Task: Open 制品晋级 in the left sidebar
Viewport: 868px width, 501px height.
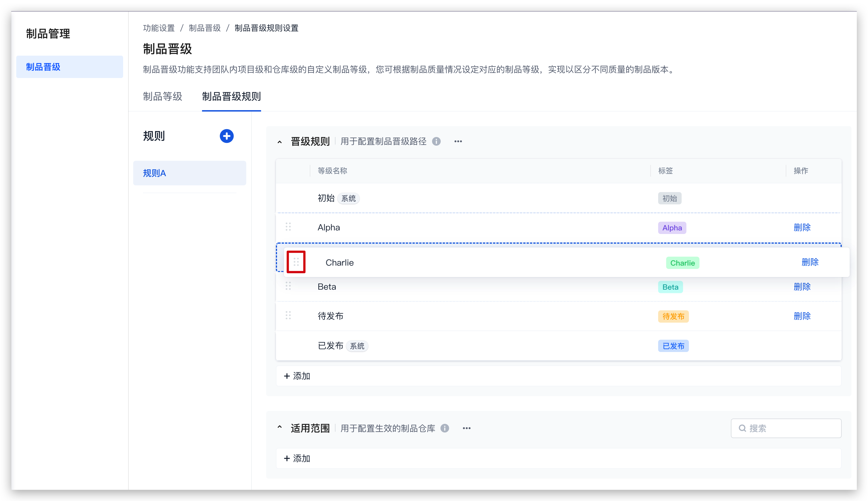Action: click(70, 67)
